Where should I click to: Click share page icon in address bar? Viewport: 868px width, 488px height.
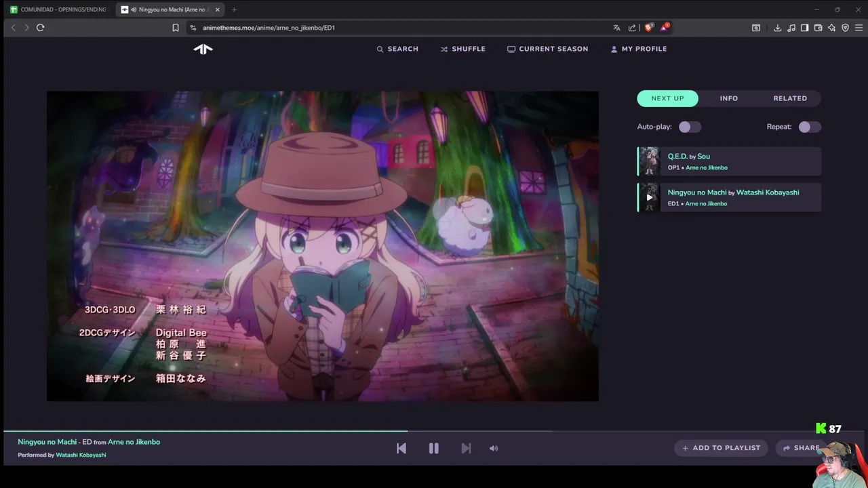(x=632, y=28)
